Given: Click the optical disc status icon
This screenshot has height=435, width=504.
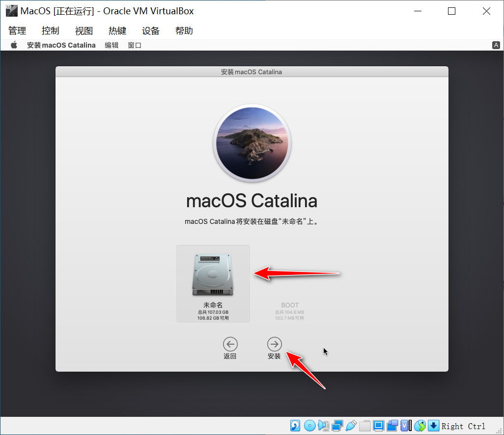Looking at the screenshot, I should click(310, 426).
